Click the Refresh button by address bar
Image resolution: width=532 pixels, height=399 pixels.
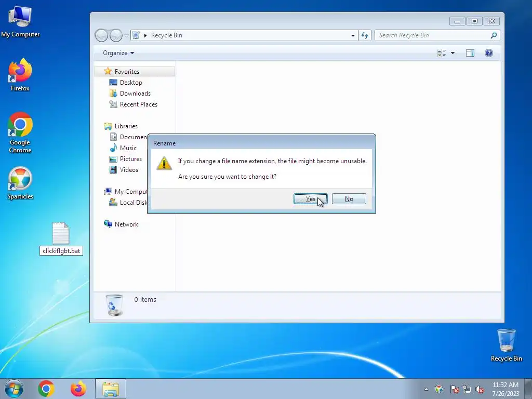pos(365,35)
